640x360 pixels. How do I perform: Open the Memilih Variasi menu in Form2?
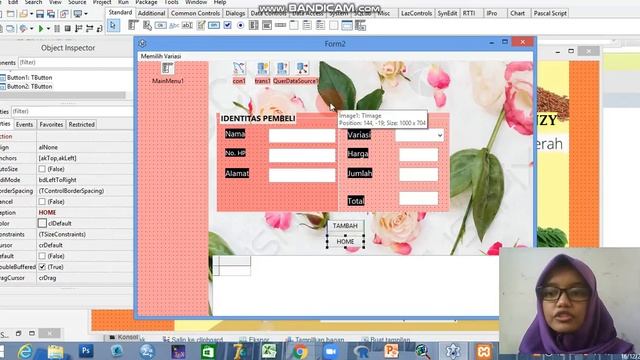(161, 56)
